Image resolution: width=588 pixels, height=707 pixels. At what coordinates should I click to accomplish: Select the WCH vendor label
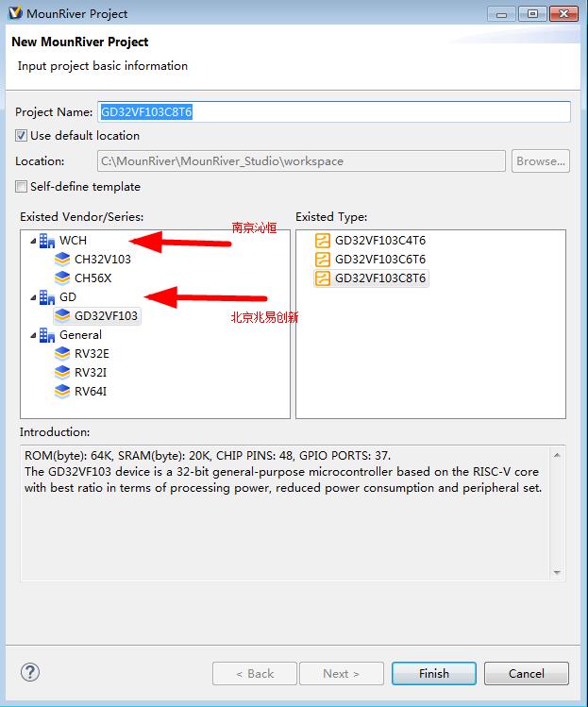click(73, 241)
